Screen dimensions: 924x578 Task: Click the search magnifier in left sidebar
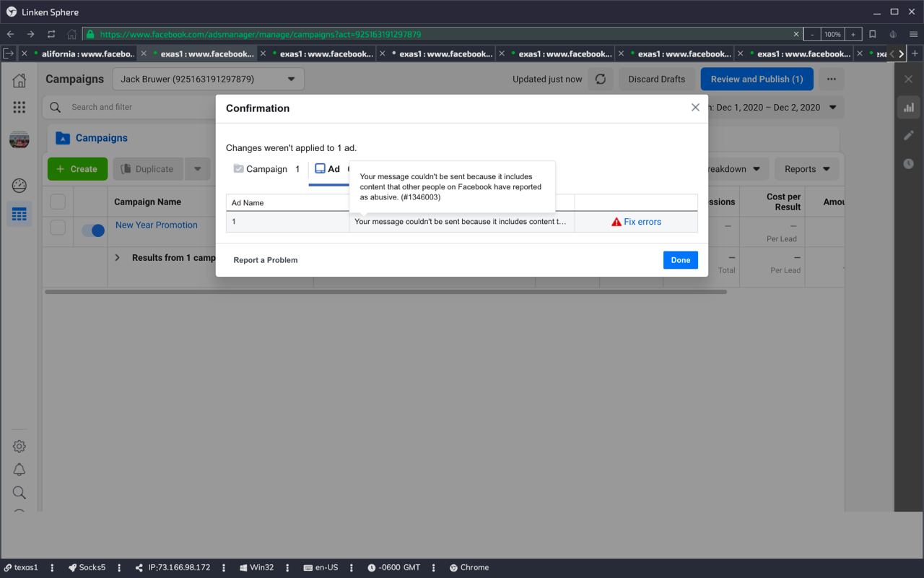(x=19, y=493)
